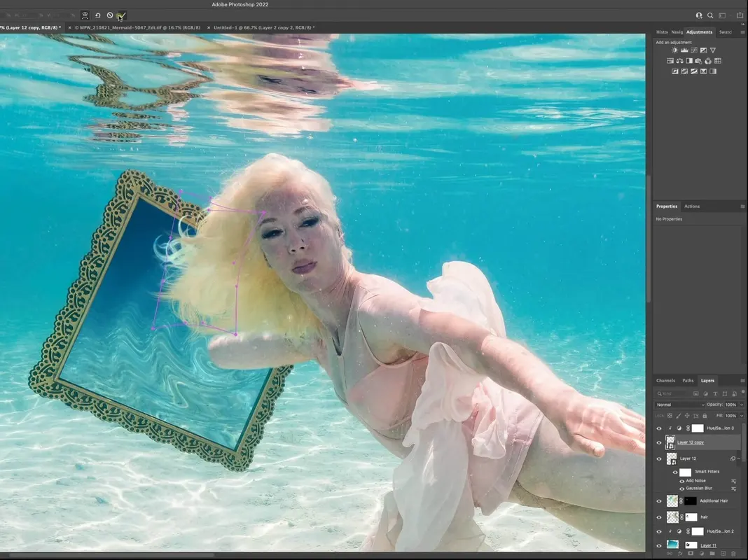Open the Opacity slider dropdown arrow
Image resolution: width=748 pixels, height=560 pixels.
point(741,405)
